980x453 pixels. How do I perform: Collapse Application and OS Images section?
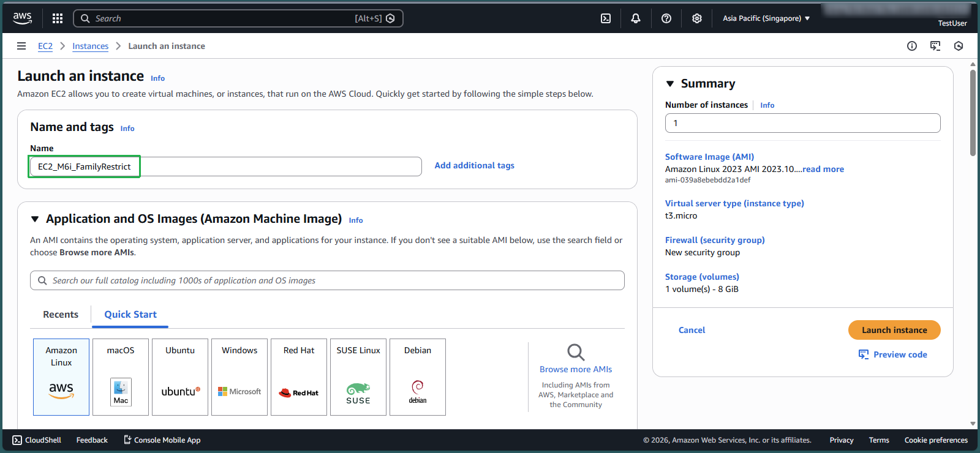tap(35, 219)
